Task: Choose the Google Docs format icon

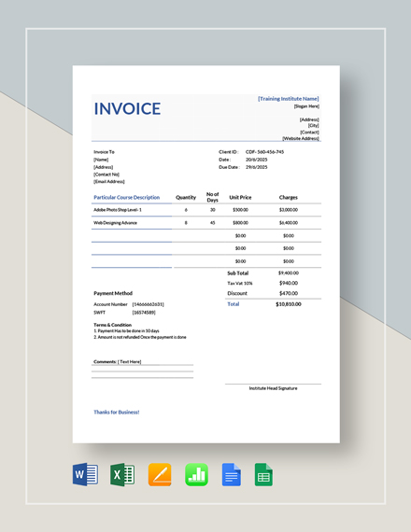Action: (232, 475)
